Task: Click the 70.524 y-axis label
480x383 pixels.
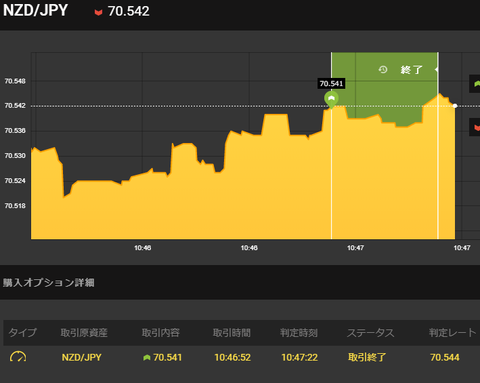Action: coord(15,181)
